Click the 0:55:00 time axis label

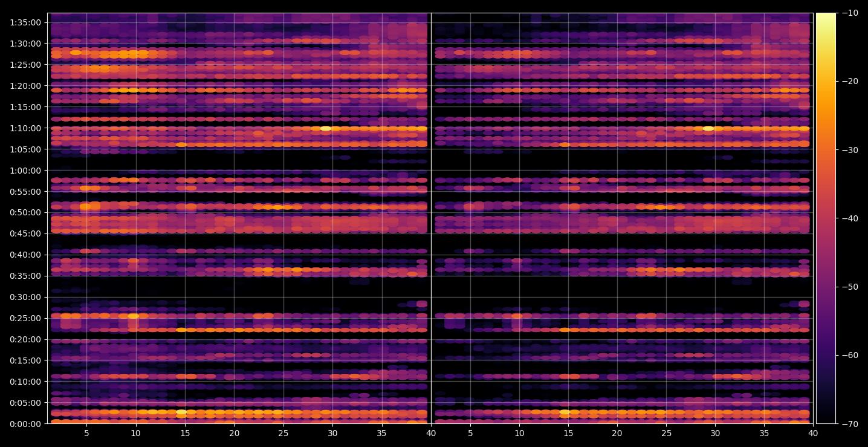coord(25,192)
